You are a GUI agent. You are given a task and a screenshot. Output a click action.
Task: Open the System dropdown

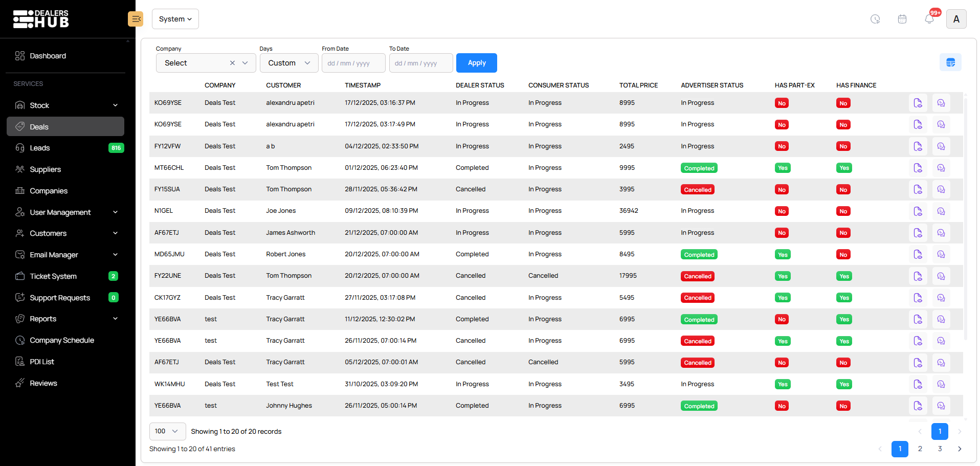(175, 19)
